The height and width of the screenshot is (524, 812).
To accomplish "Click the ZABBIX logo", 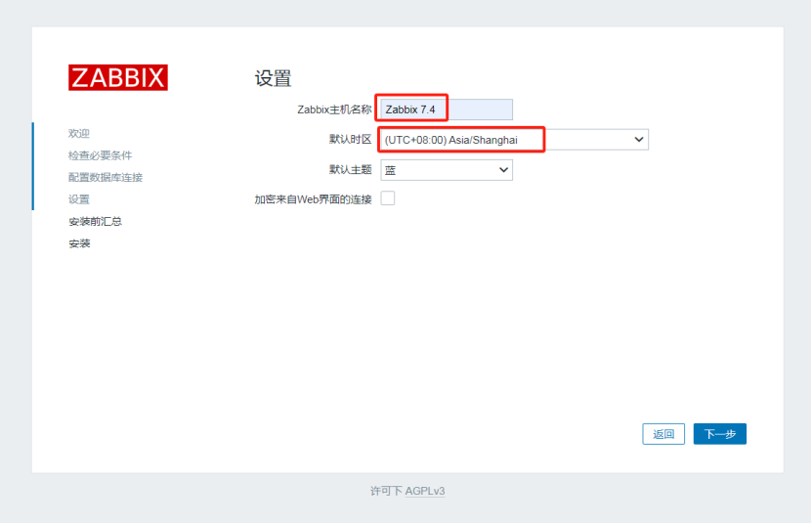I will (x=118, y=77).
